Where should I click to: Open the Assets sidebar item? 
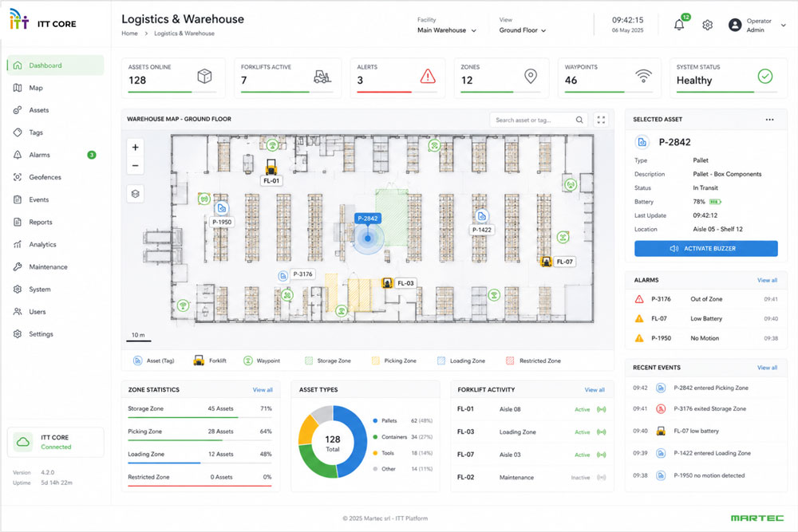point(56,110)
